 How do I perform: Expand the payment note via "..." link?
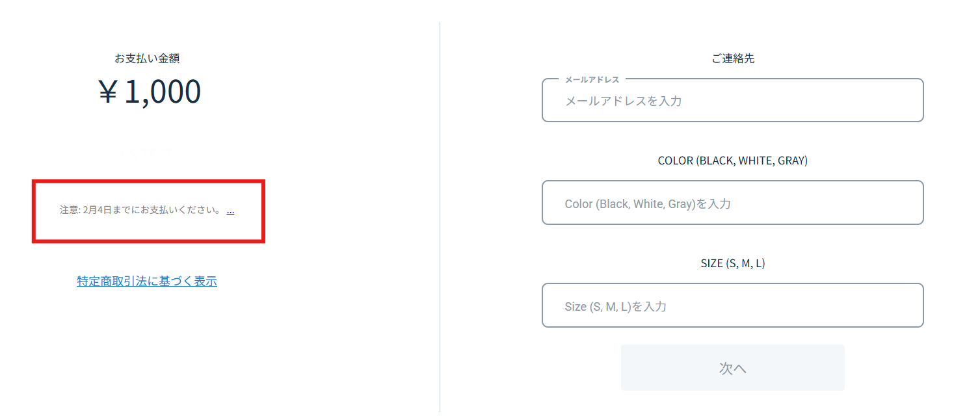click(230, 211)
